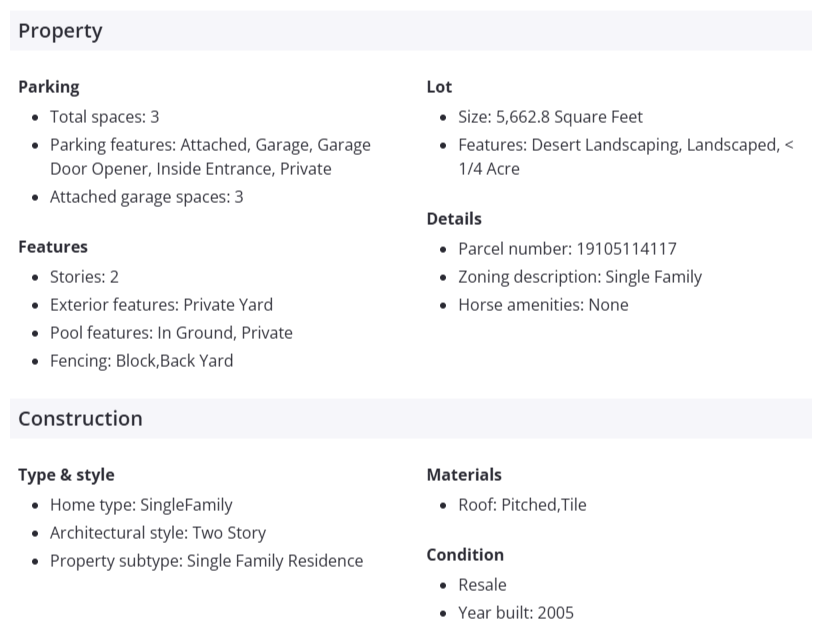Click the Property section header
The height and width of the screenshot is (636, 823).
60,31
